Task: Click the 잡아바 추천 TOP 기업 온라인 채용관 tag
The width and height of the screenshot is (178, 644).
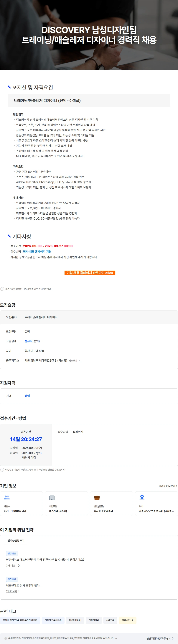Action: click(x=20, y=620)
